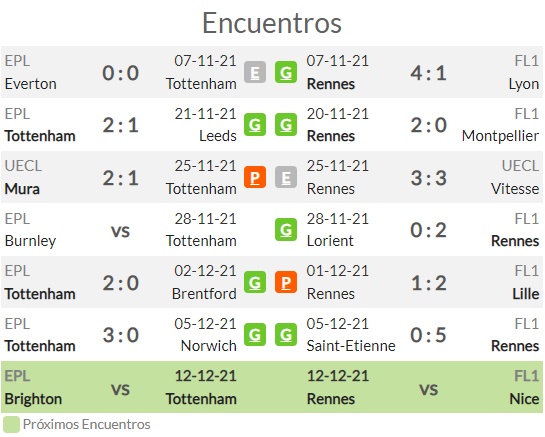Screen dimensions: 545x437
Task: Click the gray E badge for Rennes vs Vitesse
Action: pos(286,177)
